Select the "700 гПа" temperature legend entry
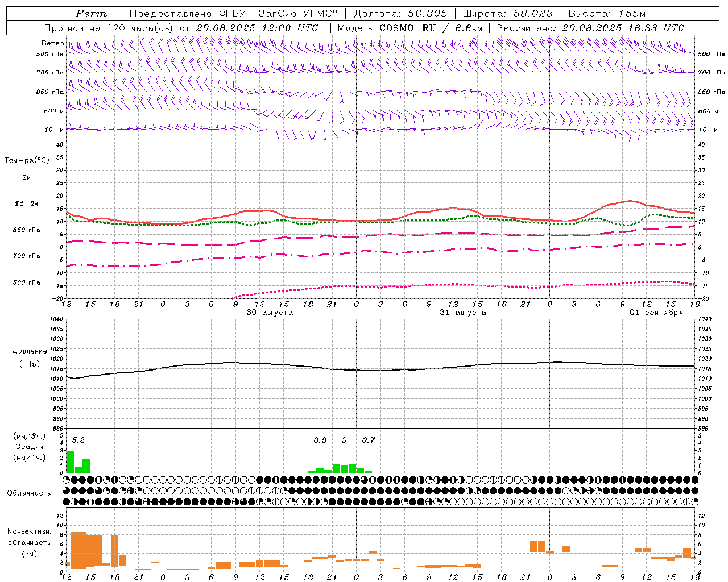 pyautogui.click(x=27, y=256)
